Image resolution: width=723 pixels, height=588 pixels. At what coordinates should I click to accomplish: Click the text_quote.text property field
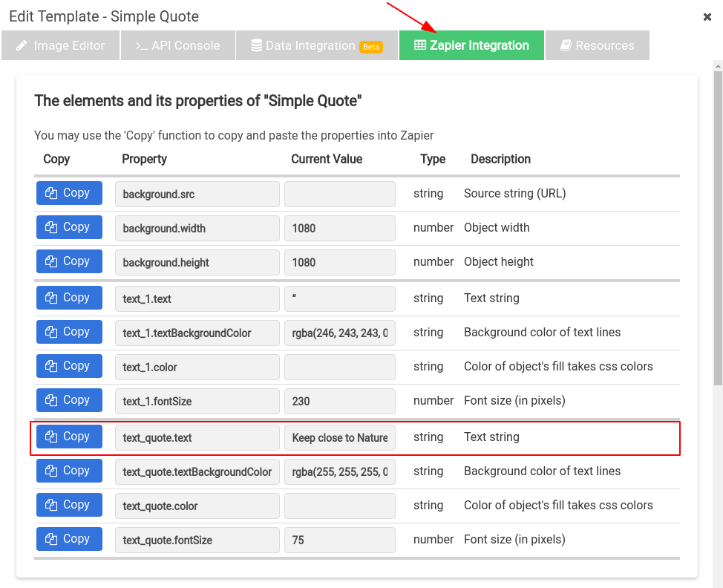click(x=197, y=437)
